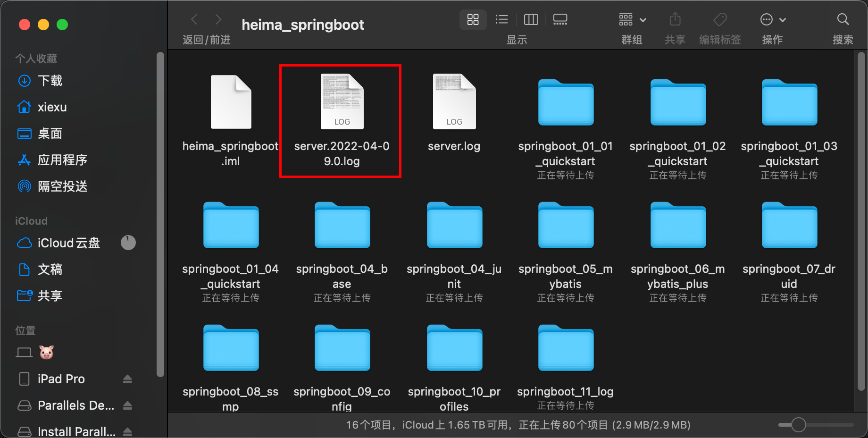Click the status bar item count text
The image size is (868, 438).
518,425
